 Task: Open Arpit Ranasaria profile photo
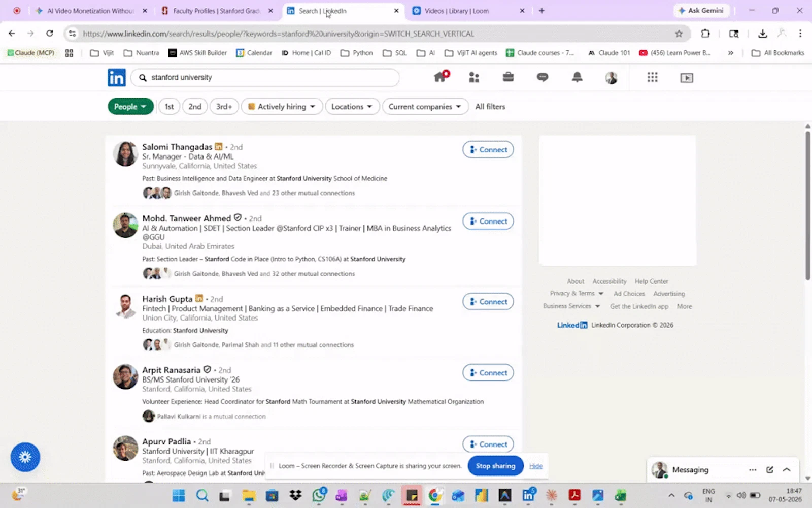pos(125,377)
